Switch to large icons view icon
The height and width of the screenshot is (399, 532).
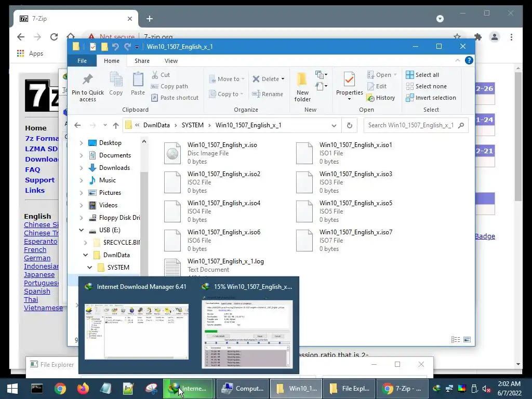[x=467, y=340]
